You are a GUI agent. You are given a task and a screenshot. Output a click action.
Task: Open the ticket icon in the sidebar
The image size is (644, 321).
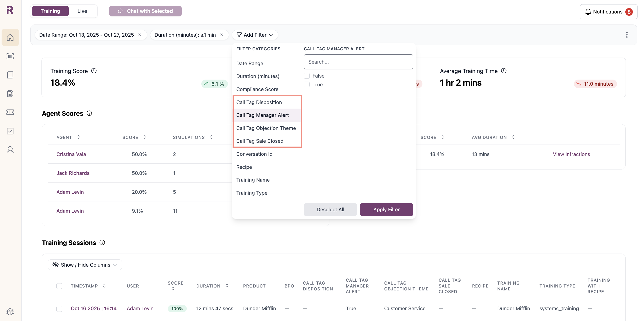10,112
